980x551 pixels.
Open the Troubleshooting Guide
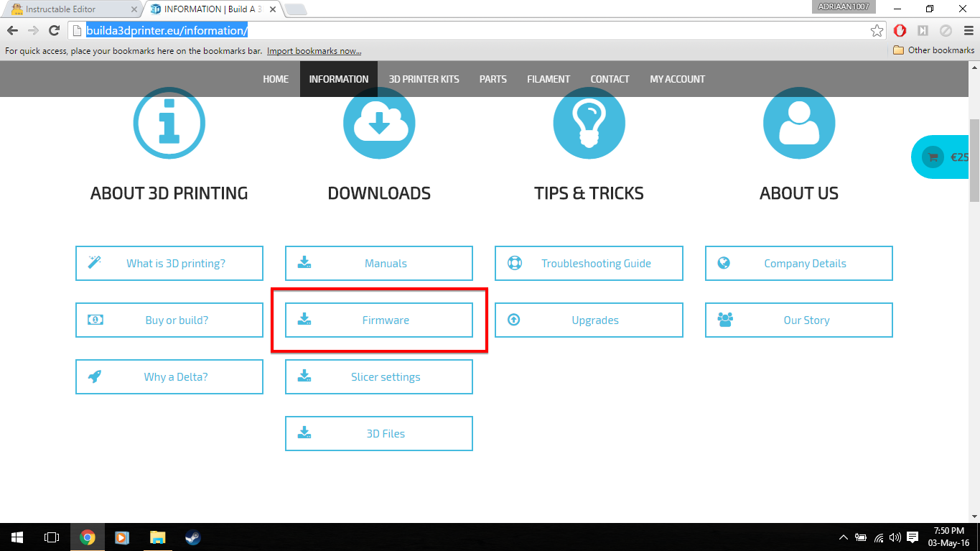point(589,263)
